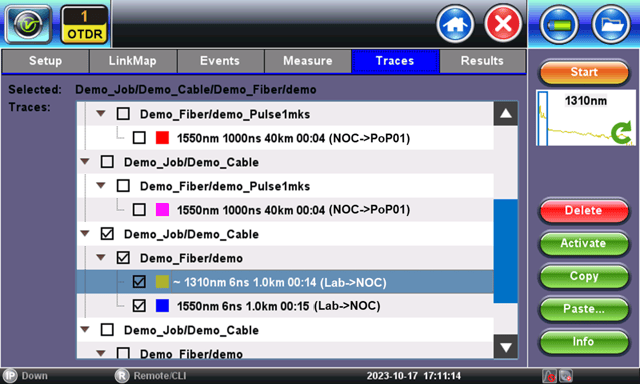Activate the selected trace
The image size is (640, 384).
coord(584,243)
